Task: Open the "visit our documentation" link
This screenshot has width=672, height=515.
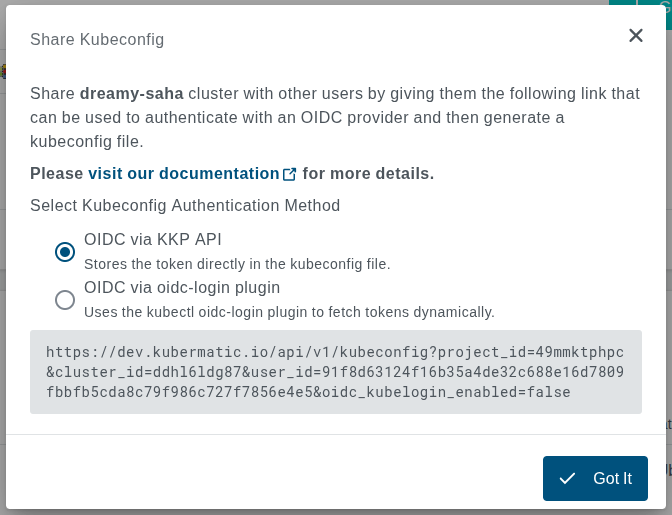Action: click(x=184, y=173)
